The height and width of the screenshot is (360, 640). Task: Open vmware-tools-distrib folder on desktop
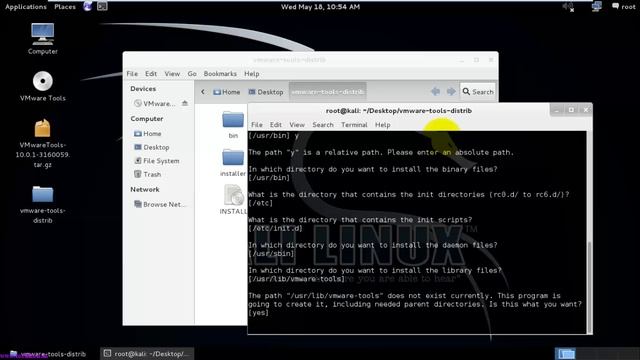coord(42,204)
